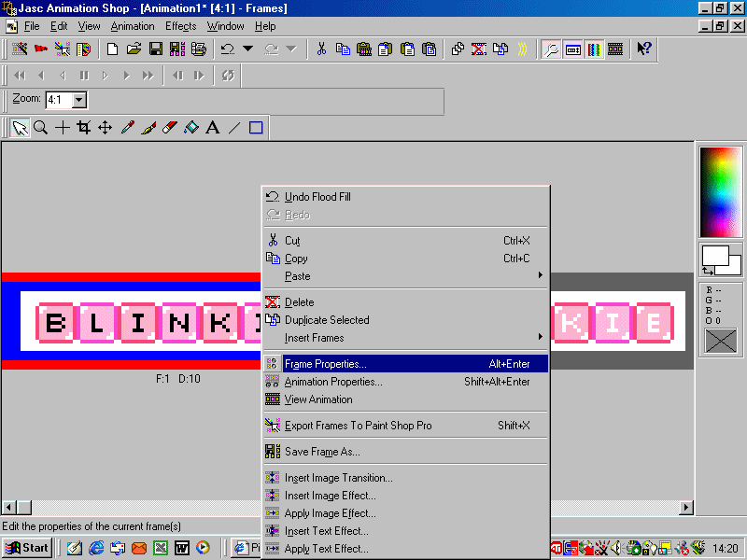Click the Windows Start button
Screen dimensions: 747x560
(27, 548)
